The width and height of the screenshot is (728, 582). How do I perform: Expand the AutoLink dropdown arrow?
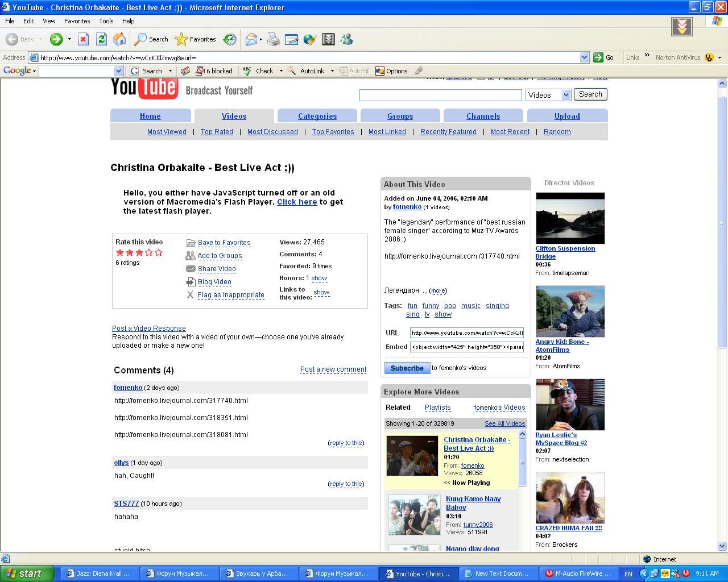pyautogui.click(x=332, y=71)
